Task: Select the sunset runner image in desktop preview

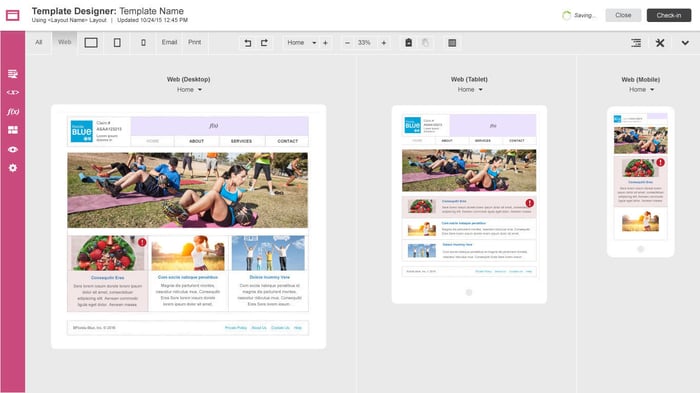Action: (x=188, y=253)
